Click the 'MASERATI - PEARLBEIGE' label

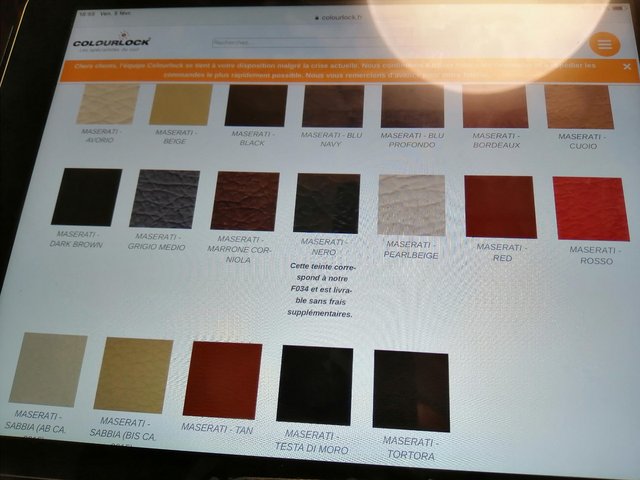click(x=411, y=250)
